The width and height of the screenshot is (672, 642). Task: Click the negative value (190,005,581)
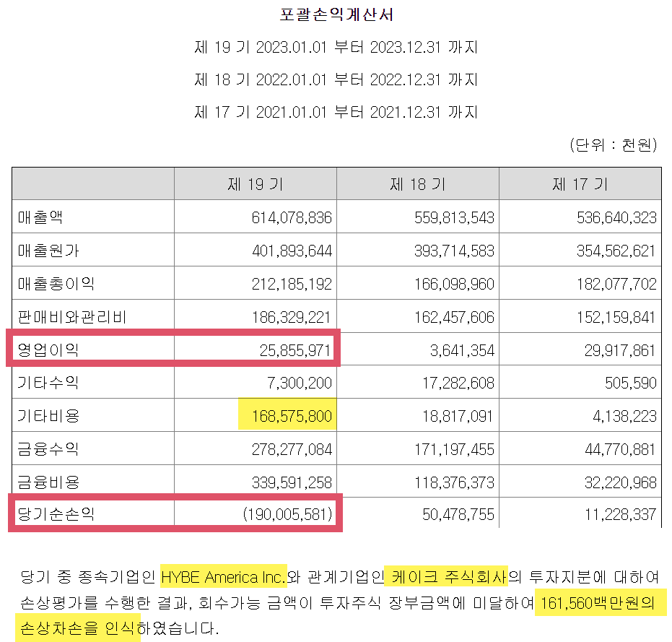[287, 514]
